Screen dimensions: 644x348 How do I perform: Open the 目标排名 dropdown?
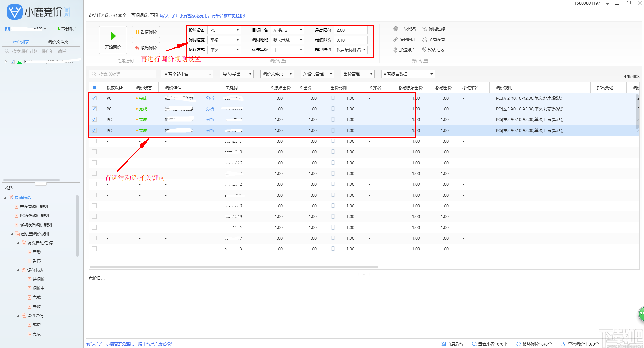288,30
